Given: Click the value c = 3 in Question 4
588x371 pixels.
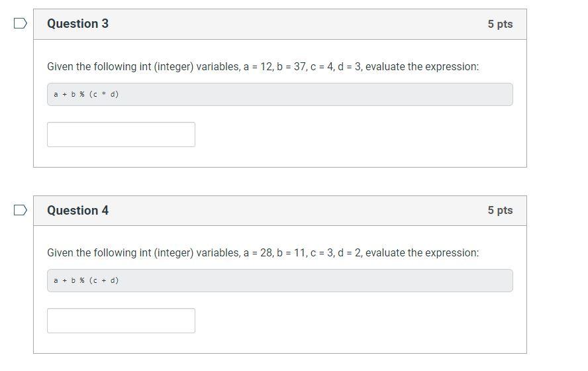Looking at the screenshot, I should coord(322,253).
